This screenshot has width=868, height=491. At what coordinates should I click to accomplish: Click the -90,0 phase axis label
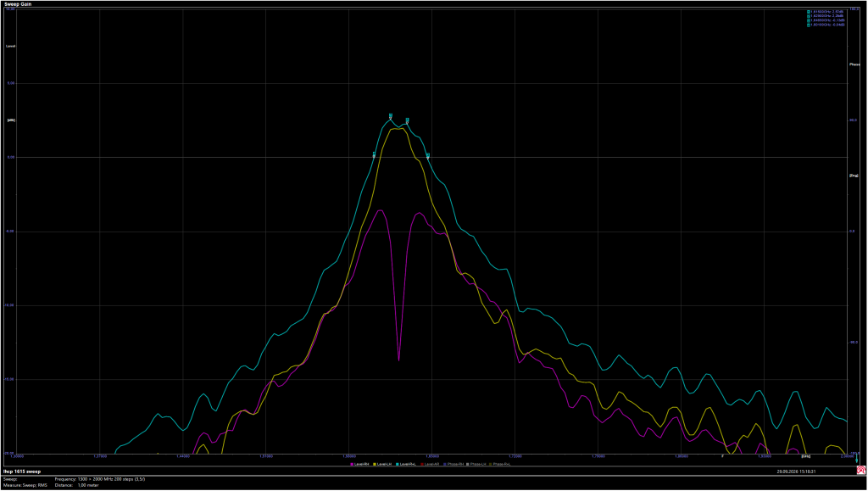point(854,342)
